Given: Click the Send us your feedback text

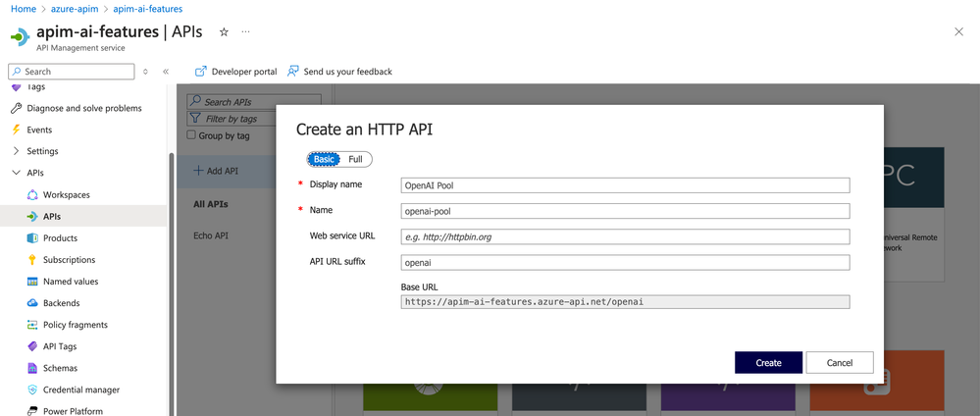Looking at the screenshot, I should pos(348,72).
